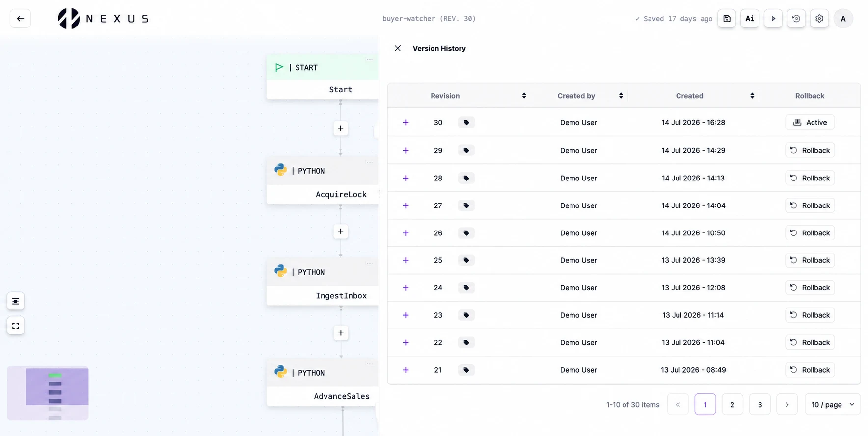The height and width of the screenshot is (436, 868).
Task: Click the save workflow icon
Action: (x=727, y=19)
